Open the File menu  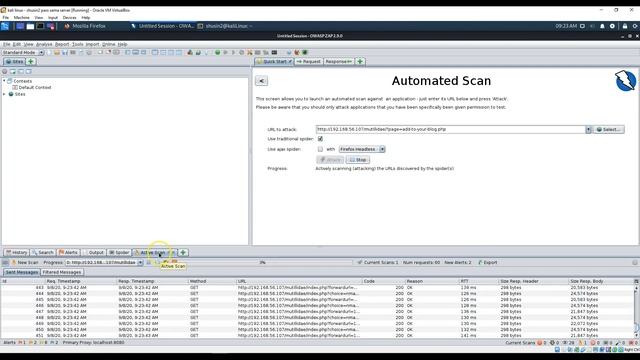pos(6,44)
